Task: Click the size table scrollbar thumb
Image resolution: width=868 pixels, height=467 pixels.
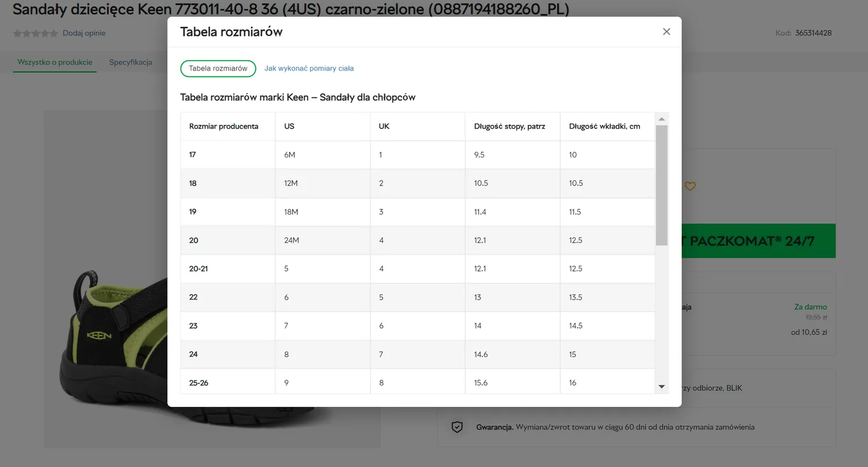Action: 662,185
